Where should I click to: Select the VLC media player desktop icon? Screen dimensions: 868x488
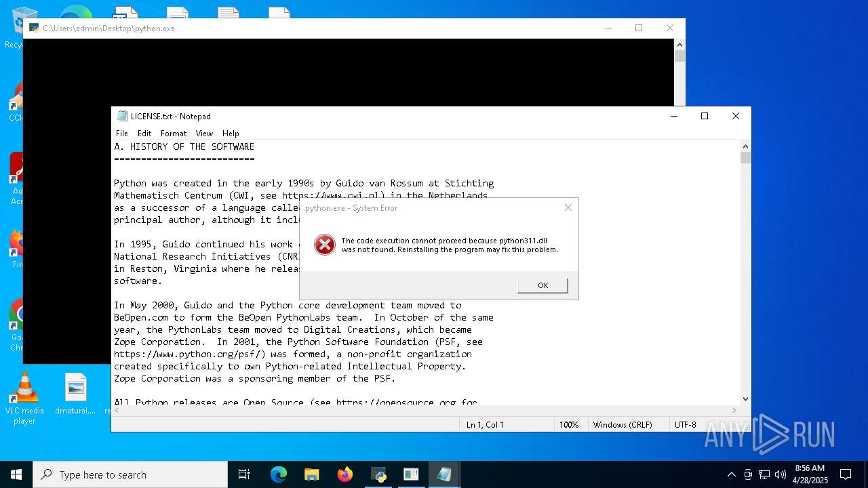(x=24, y=399)
